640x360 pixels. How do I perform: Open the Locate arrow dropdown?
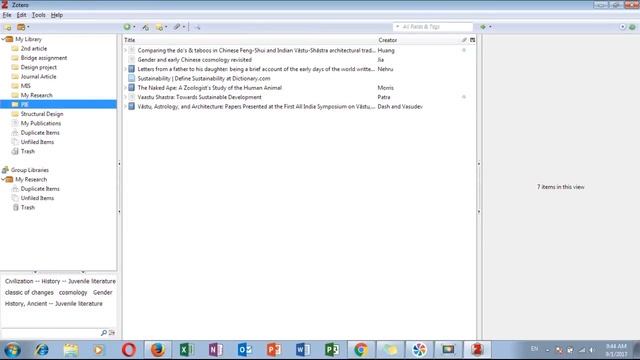[490, 27]
